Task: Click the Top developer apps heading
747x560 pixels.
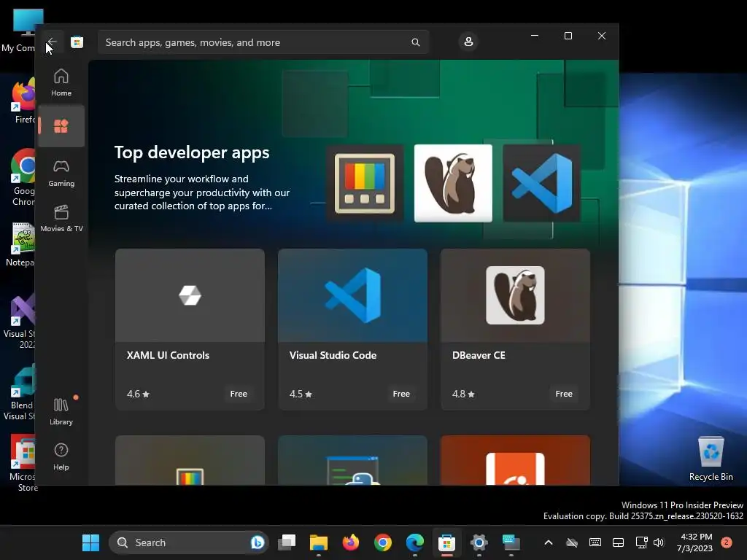Action: 192,152
